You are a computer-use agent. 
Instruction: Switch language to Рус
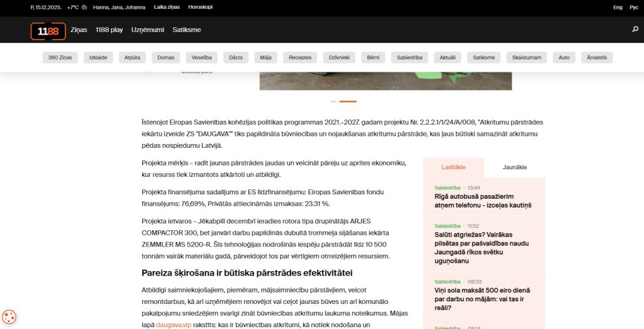pos(634,8)
